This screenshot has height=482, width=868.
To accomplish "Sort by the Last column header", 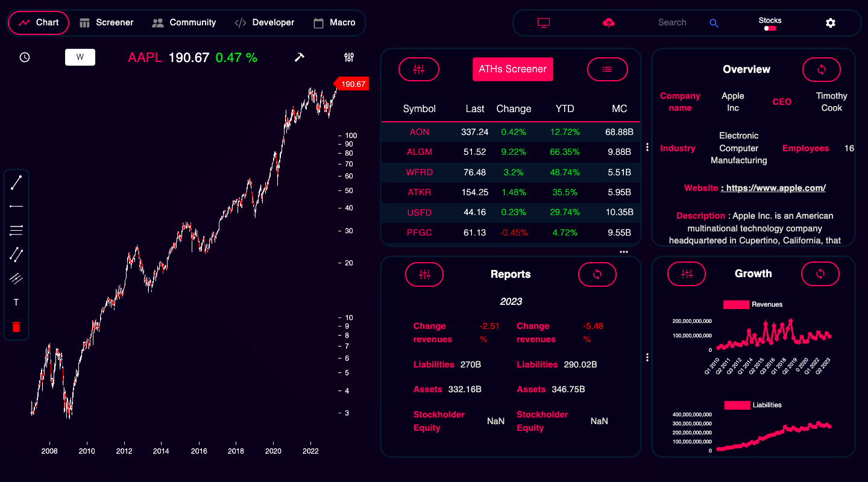I will tap(475, 109).
